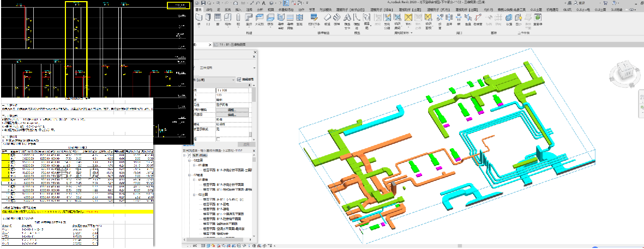The height and width of the screenshot is (249, 644).
Task: Click the first Edit button in Properties
Action: tap(232, 110)
